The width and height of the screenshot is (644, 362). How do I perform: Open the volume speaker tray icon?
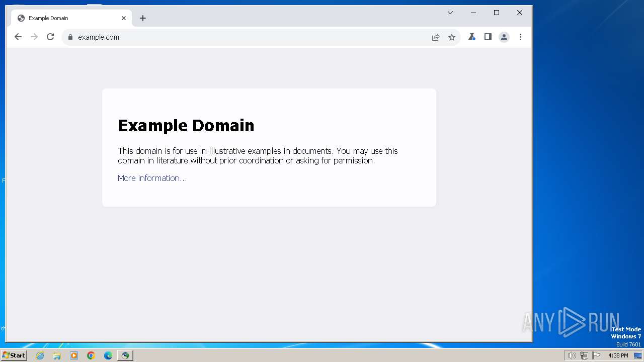[x=572, y=355]
